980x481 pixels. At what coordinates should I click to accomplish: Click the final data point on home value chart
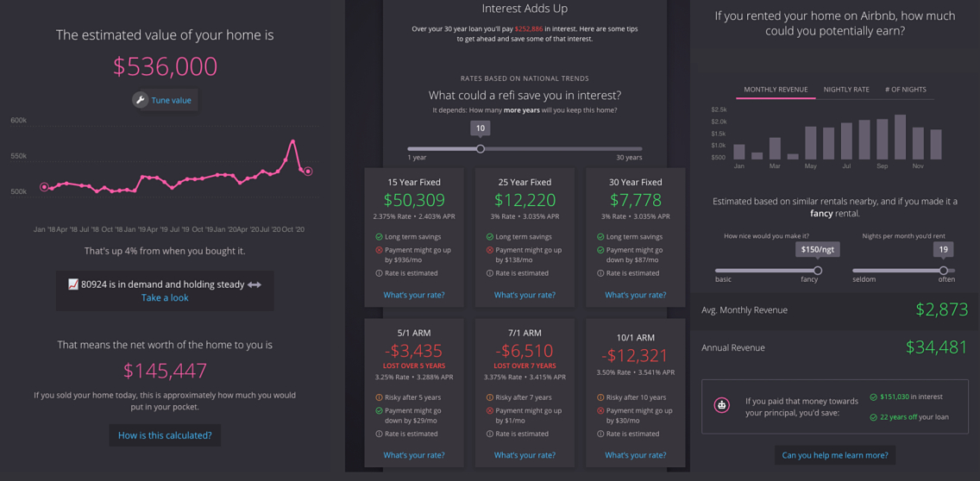pos(308,172)
